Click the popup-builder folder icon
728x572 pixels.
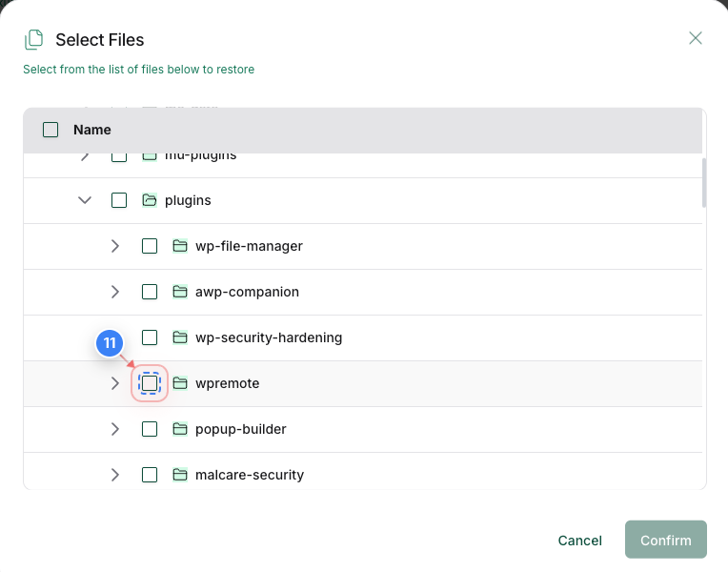coord(180,429)
